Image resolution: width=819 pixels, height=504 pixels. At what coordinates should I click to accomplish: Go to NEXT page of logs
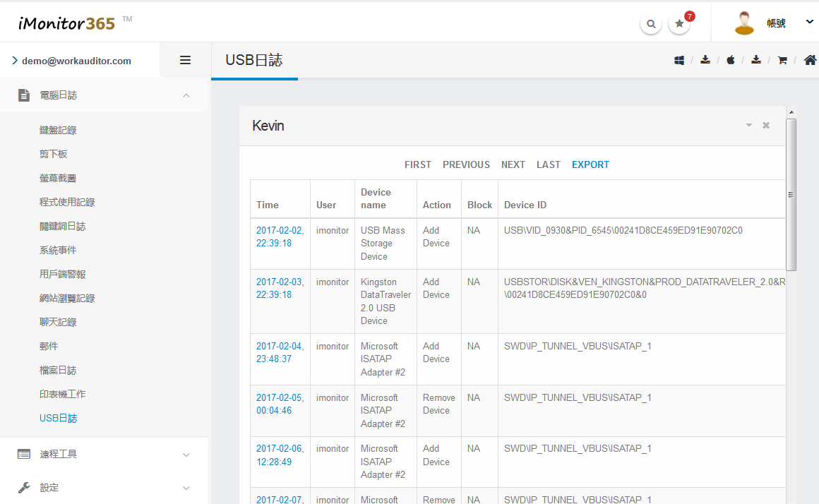513,164
